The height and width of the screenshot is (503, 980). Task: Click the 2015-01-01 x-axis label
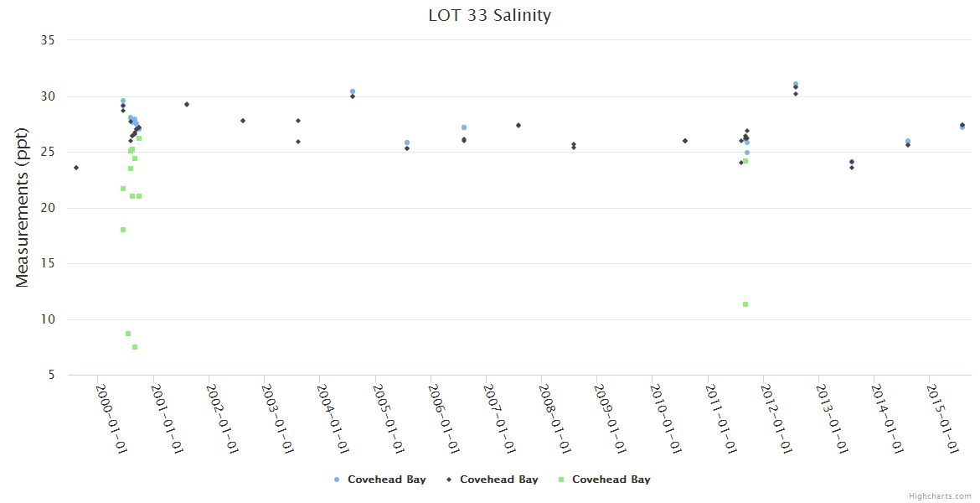pyautogui.click(x=942, y=419)
